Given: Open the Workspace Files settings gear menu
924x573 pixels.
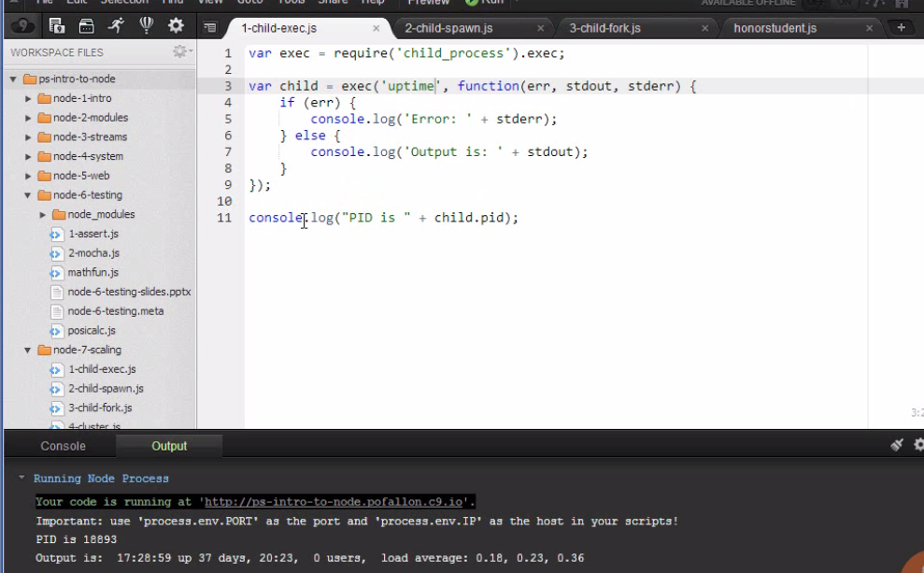Looking at the screenshot, I should (x=182, y=51).
